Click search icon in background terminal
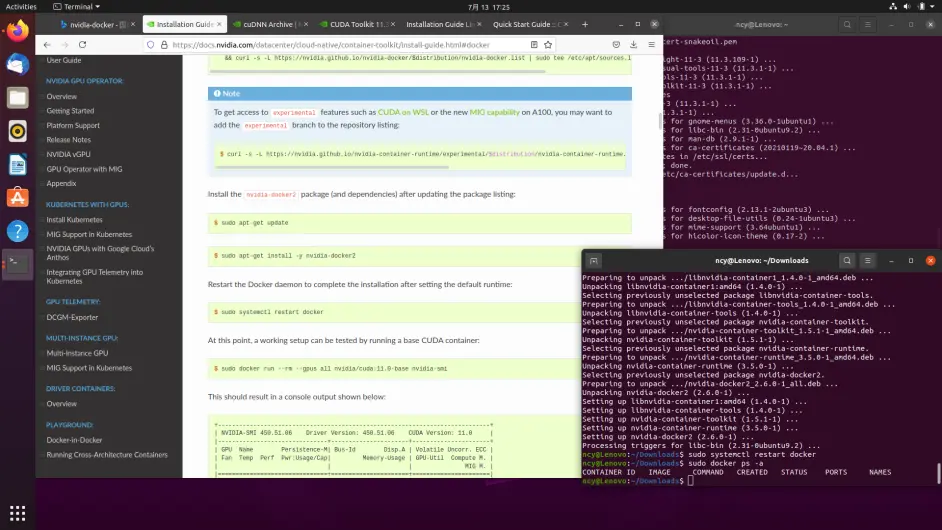942x530 pixels. click(x=847, y=25)
